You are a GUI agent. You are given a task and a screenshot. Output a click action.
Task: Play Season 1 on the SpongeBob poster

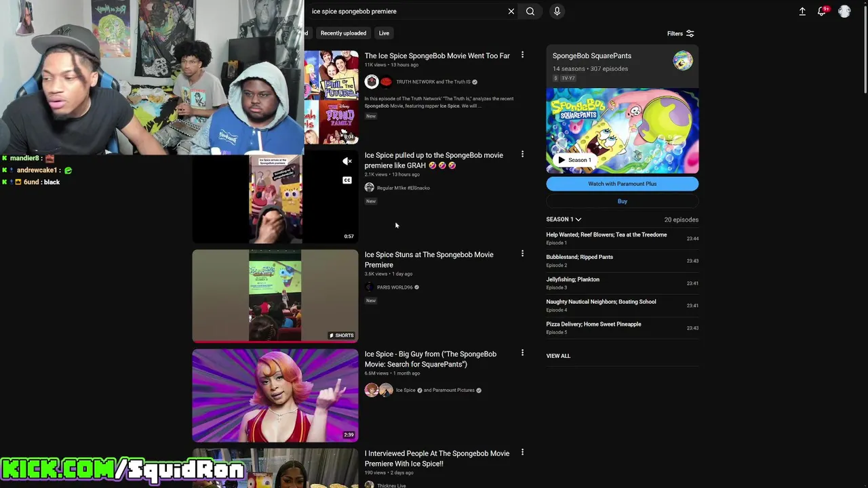coord(575,160)
